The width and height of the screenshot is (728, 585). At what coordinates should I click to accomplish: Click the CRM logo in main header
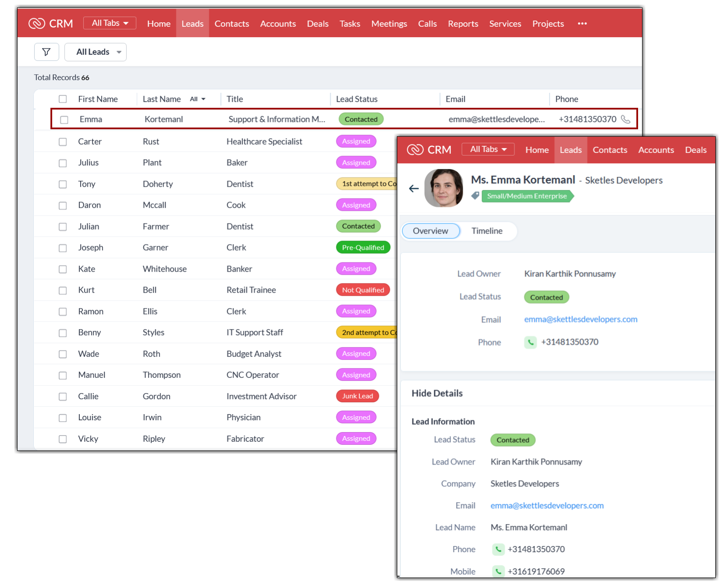(x=50, y=23)
